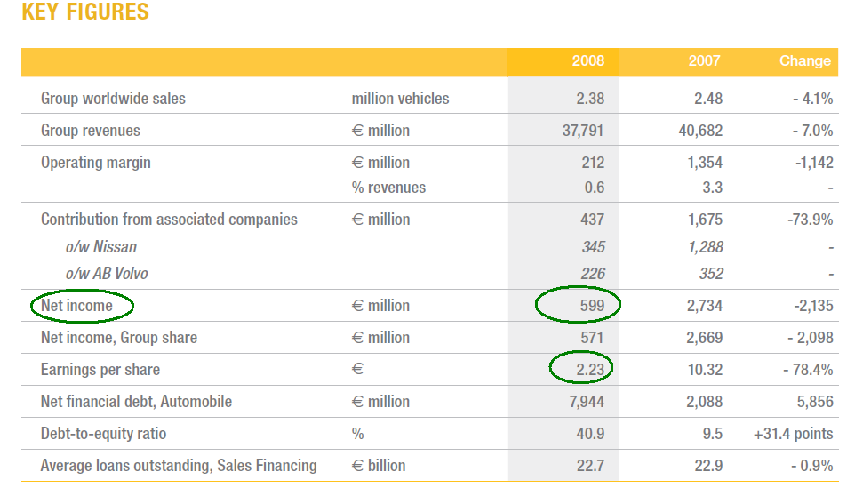This screenshot has width=855, height=504.
Task: Select the 0.6 percent value
Action: 595,187
